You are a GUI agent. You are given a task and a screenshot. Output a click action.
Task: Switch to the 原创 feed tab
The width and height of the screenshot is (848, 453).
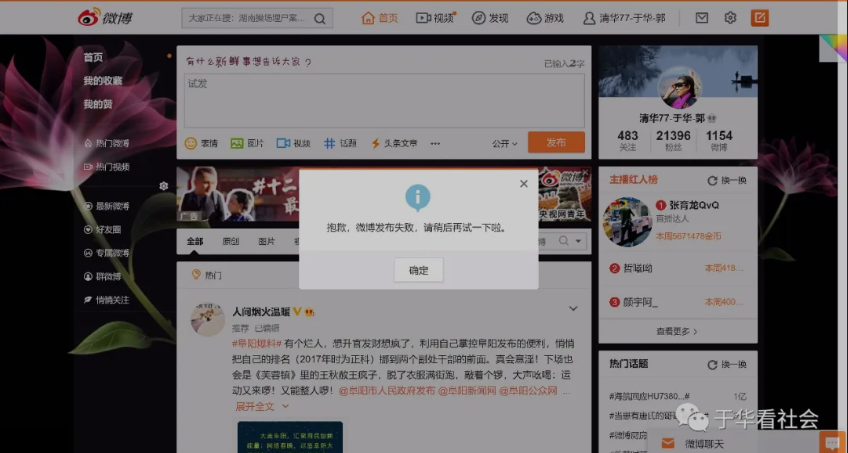pos(231,241)
